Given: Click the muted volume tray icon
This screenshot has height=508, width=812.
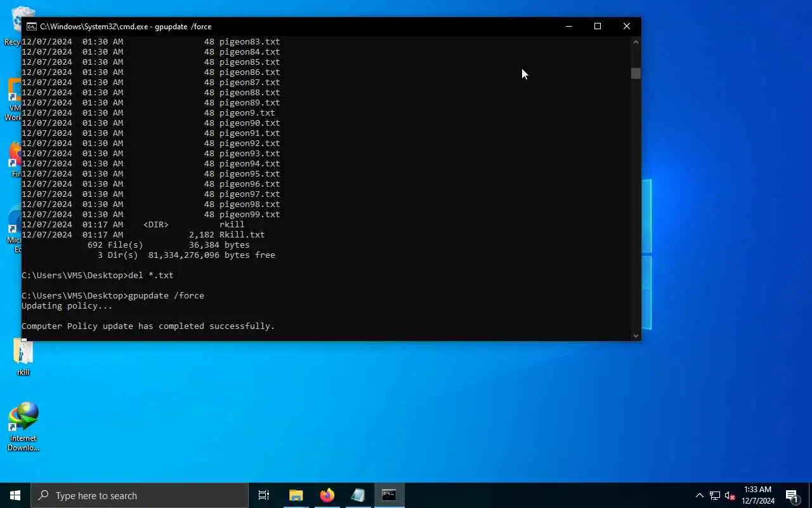Looking at the screenshot, I should click(x=730, y=495).
